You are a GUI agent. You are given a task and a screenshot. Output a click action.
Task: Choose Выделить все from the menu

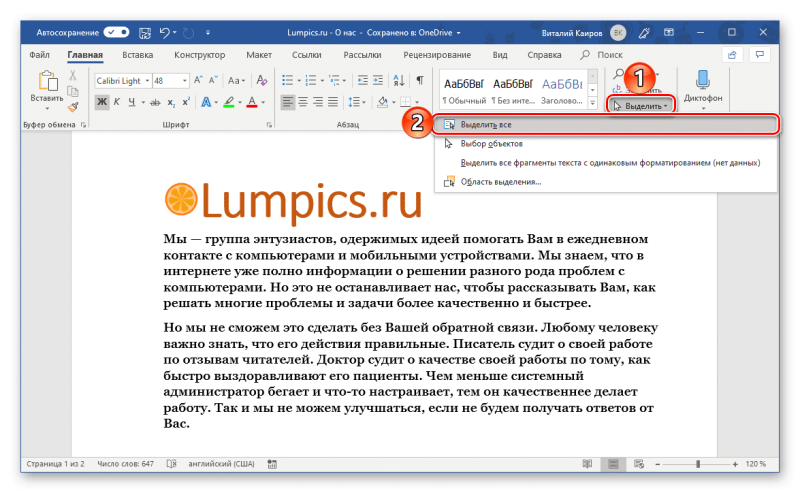coord(606,125)
